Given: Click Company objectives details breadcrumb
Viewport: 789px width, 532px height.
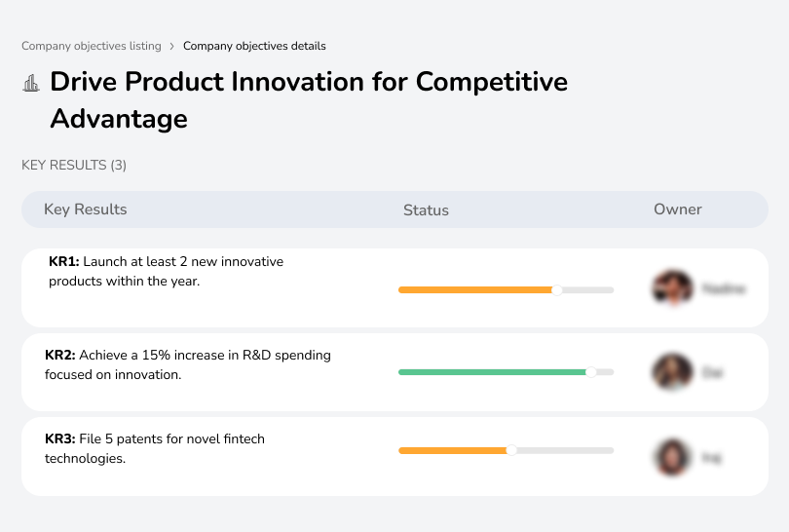Looking at the screenshot, I should pyautogui.click(x=254, y=46).
